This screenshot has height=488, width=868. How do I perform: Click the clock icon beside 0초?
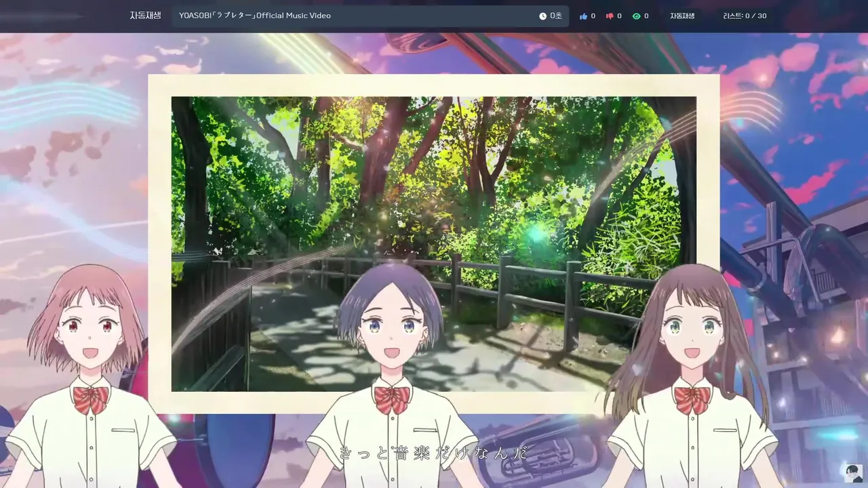pyautogui.click(x=542, y=16)
